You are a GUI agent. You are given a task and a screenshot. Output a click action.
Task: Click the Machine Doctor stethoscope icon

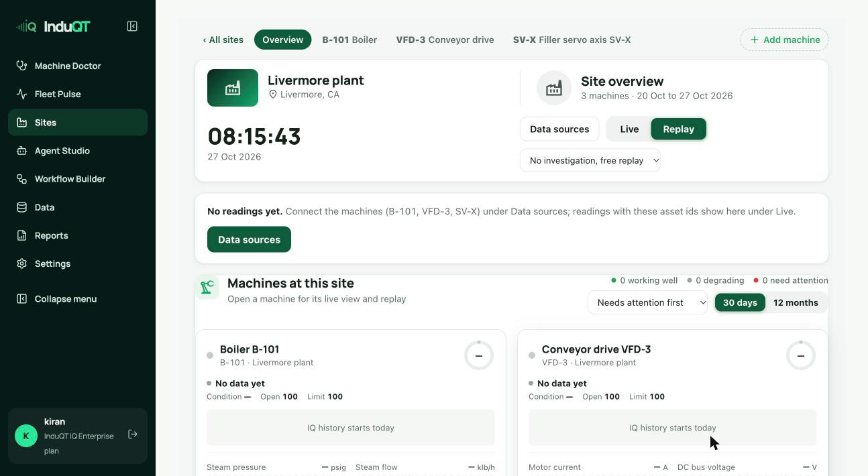[22, 66]
